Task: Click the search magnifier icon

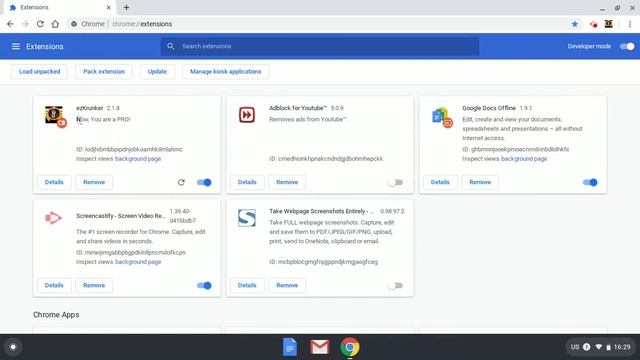Action: click(x=171, y=46)
